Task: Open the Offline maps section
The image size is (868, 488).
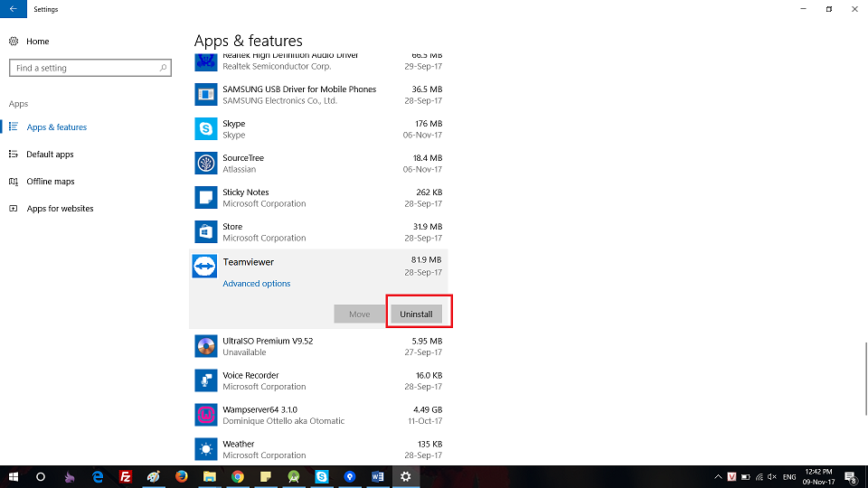Action: coord(51,182)
